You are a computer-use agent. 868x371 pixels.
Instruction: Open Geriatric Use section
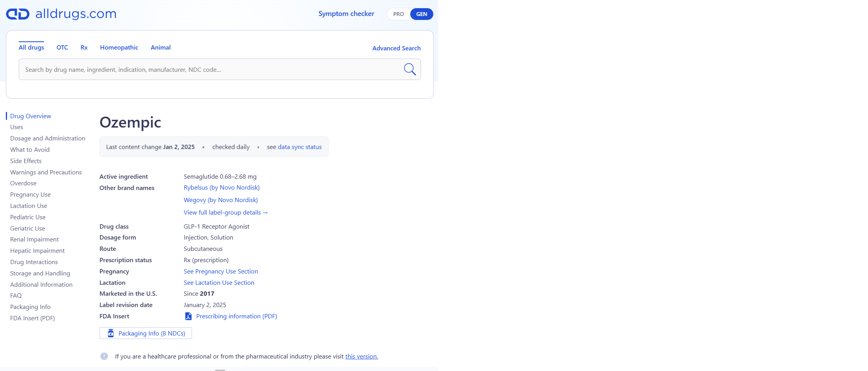click(x=27, y=229)
